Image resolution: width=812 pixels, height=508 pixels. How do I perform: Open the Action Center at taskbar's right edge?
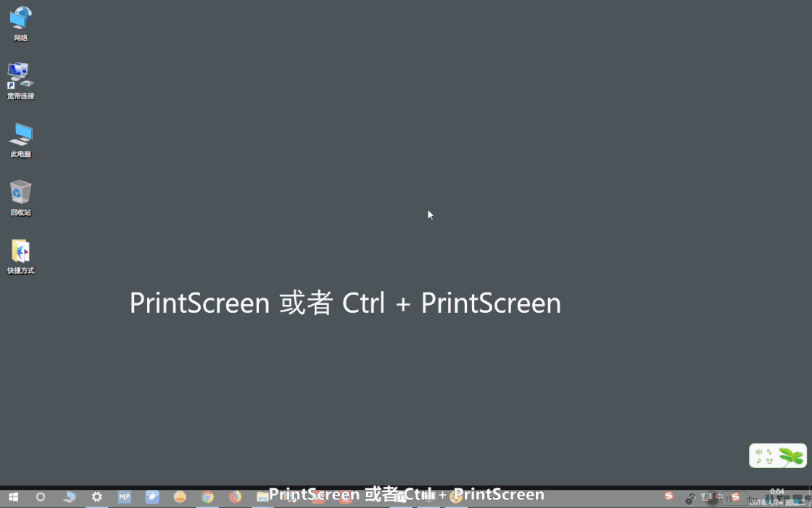tap(807, 498)
